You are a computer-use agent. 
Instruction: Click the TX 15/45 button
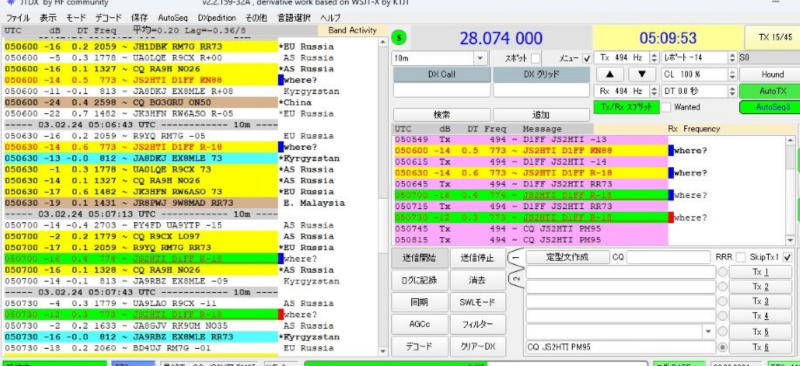[773, 37]
